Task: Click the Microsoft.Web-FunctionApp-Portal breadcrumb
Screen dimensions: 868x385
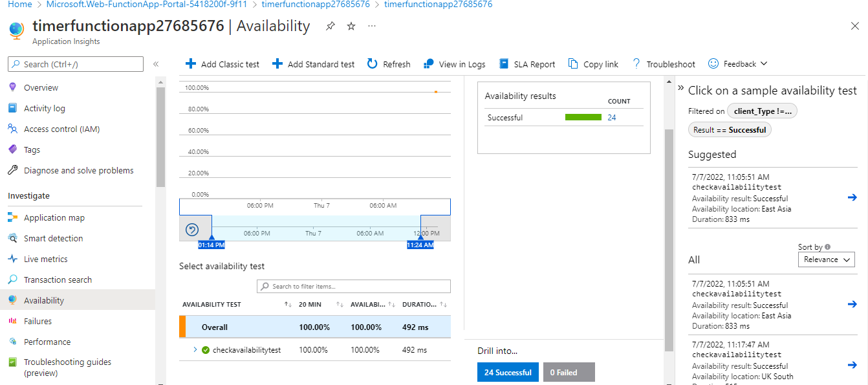Action: 147,4
